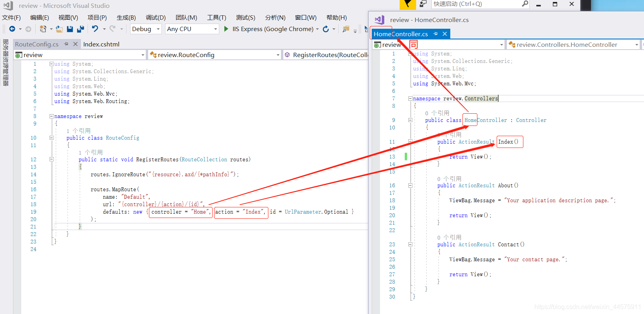This screenshot has width=644, height=314.
Task: Click the navigate forward arrow icon
Action: click(x=28, y=29)
